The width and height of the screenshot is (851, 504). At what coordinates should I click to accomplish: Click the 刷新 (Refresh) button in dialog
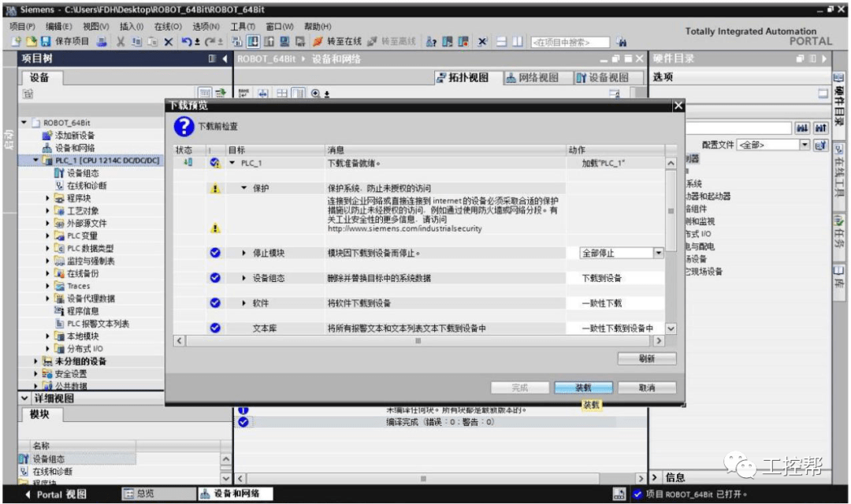(x=647, y=358)
